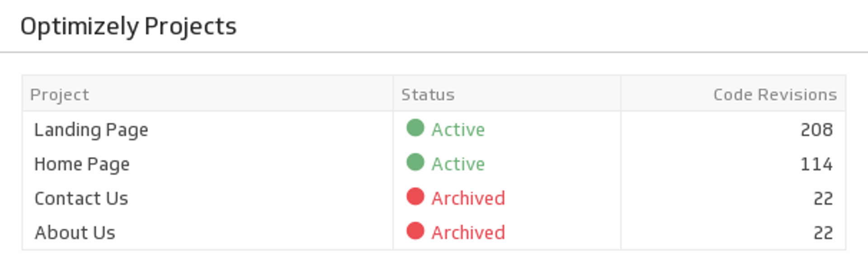The image size is (868, 272).
Task: Click the Archived status text for Contact Us
Action: (468, 198)
